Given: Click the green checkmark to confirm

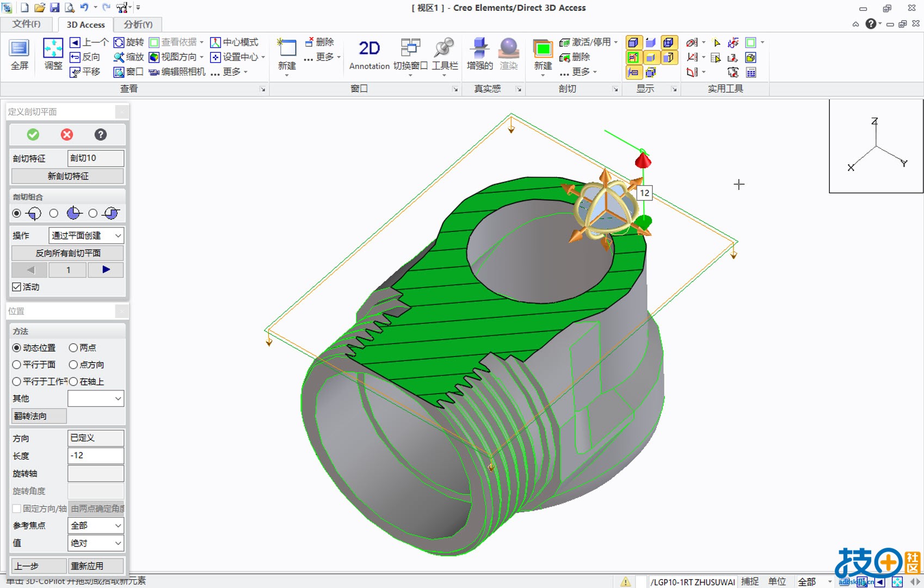Looking at the screenshot, I should click(33, 134).
